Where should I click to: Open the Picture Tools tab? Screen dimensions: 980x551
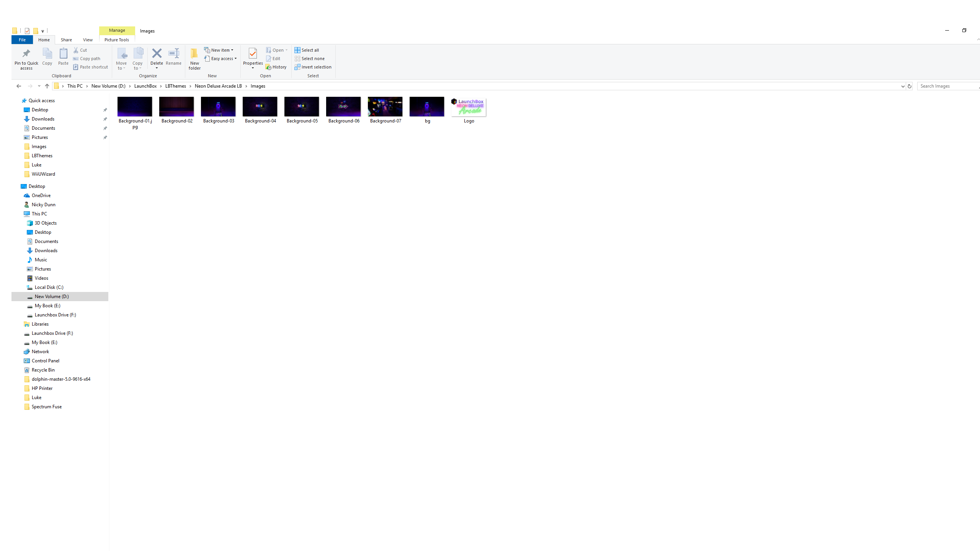click(117, 40)
